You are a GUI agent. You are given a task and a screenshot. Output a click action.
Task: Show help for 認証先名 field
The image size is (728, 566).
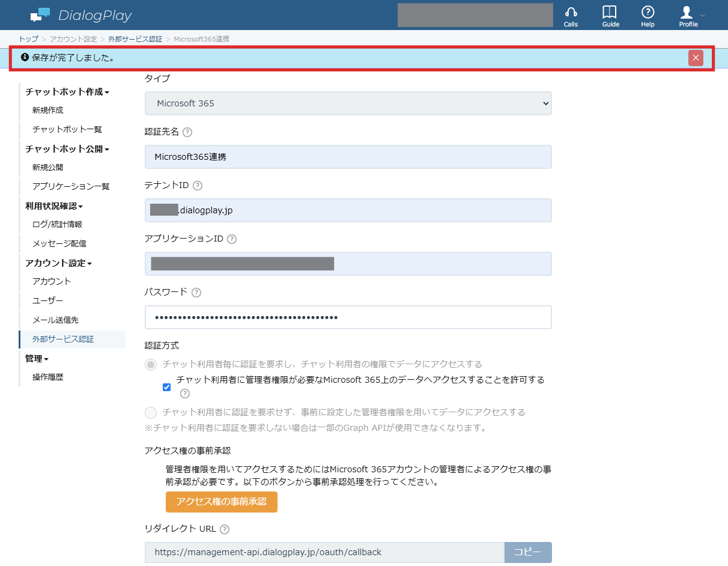[x=187, y=132]
